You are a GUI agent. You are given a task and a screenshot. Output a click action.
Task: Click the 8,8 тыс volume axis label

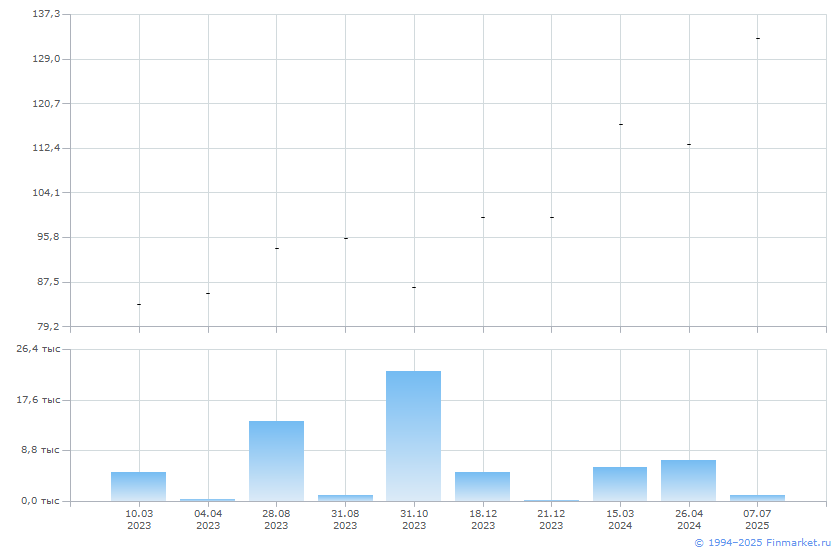[x=40, y=450]
